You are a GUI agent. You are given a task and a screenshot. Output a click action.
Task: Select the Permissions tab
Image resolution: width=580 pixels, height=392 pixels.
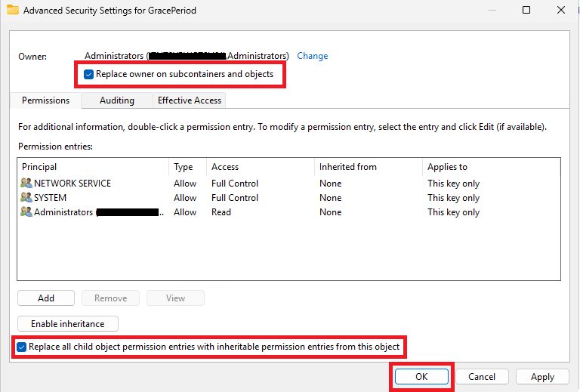(45, 100)
